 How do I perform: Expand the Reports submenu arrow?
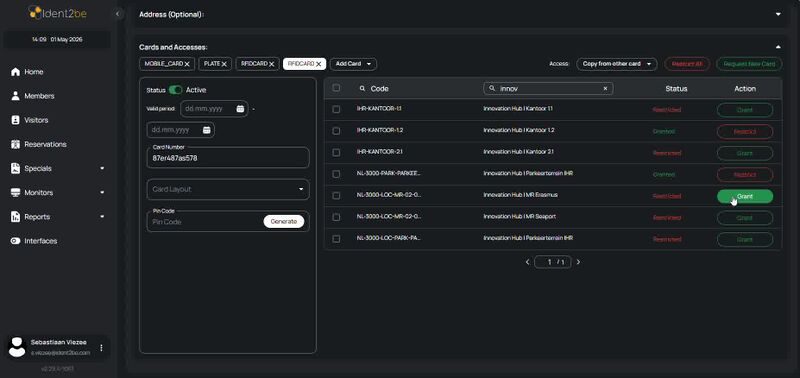[102, 217]
